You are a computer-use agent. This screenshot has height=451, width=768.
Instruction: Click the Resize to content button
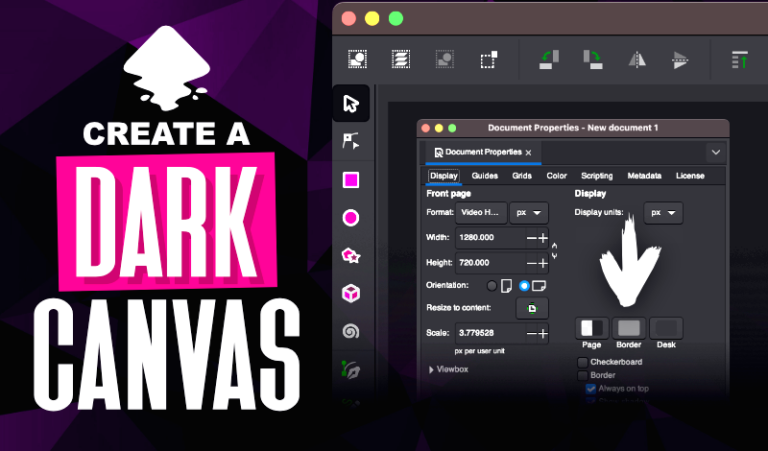[532, 309]
